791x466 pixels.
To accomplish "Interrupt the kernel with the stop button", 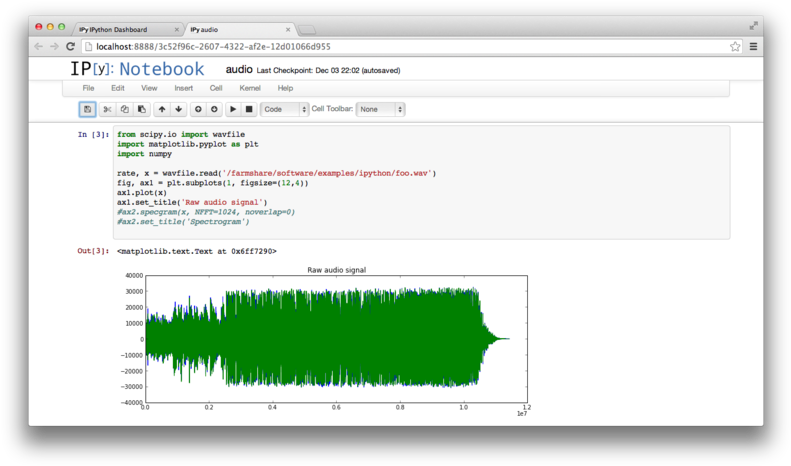I will click(249, 109).
